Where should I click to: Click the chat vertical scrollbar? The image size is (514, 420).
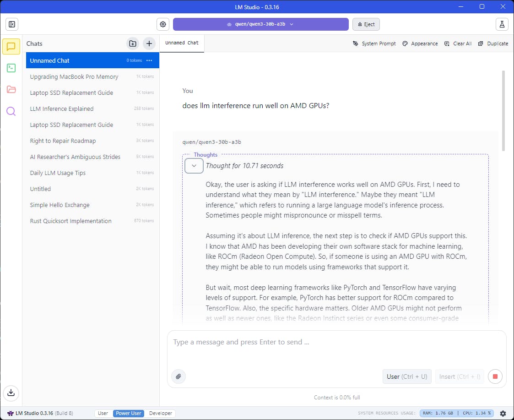click(x=503, y=111)
